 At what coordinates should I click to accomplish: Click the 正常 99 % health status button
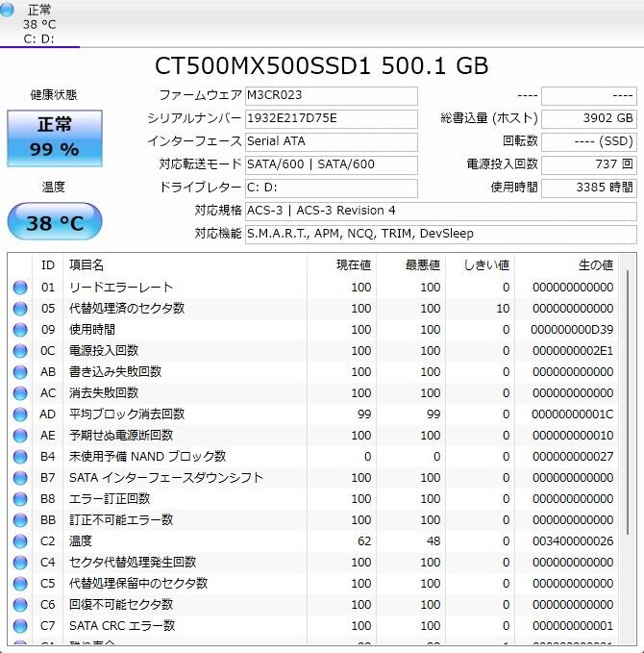tap(55, 138)
